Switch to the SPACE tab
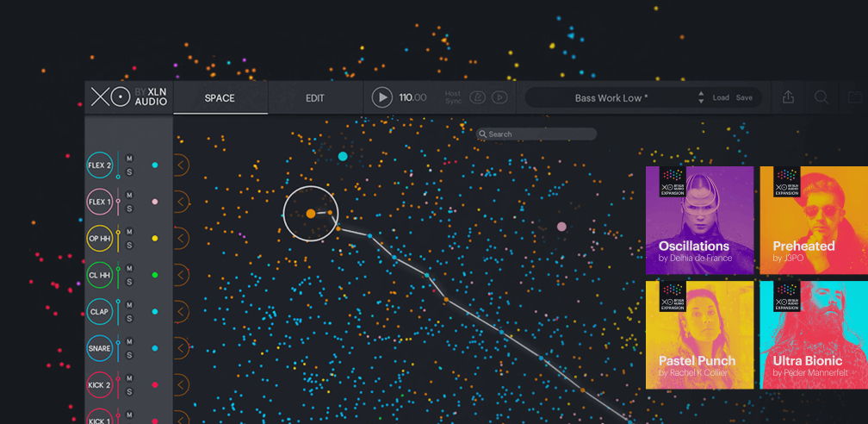Screen dimensions: 868x424 click(x=220, y=98)
